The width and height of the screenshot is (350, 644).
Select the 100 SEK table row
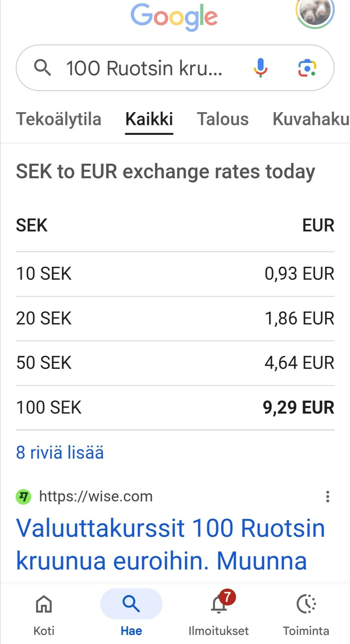(175, 408)
